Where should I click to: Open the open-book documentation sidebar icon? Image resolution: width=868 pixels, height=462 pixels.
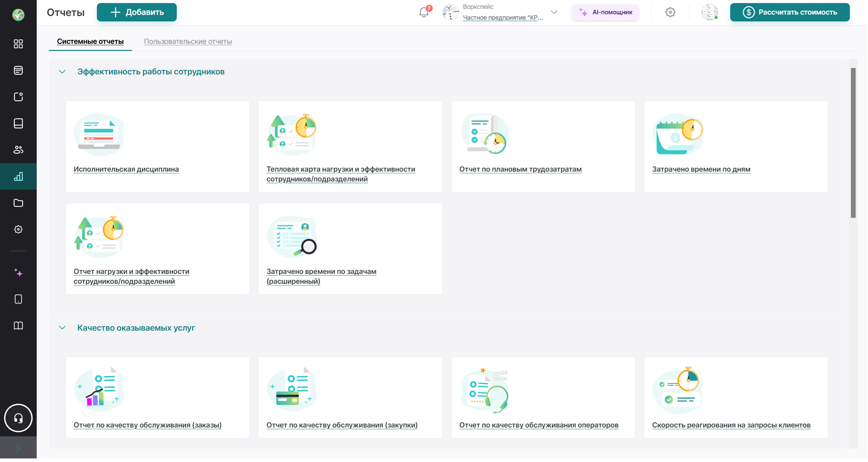pos(18,326)
